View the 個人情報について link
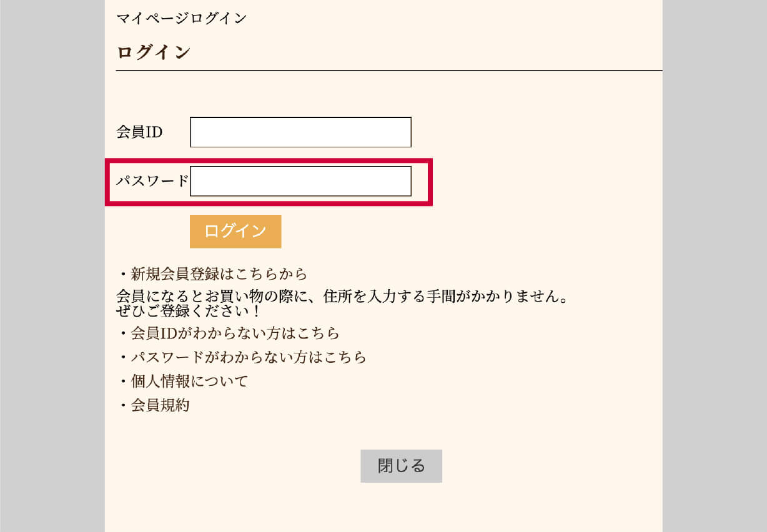Screen dimensions: 767x532 pyautogui.click(x=189, y=381)
